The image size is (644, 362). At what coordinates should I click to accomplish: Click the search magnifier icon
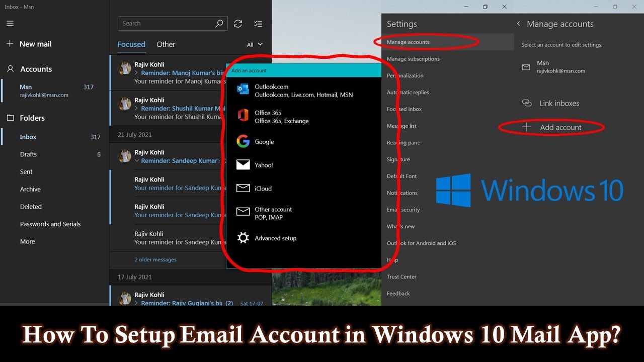tap(219, 23)
